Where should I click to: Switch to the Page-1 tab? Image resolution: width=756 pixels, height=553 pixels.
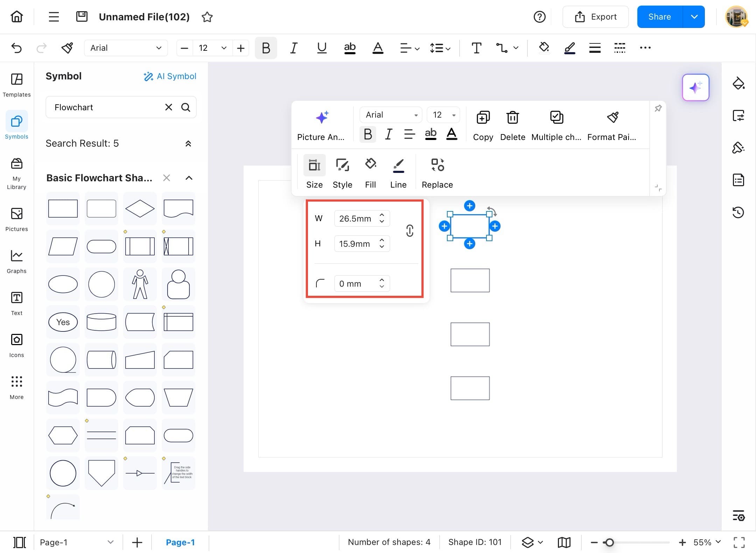coord(180,542)
